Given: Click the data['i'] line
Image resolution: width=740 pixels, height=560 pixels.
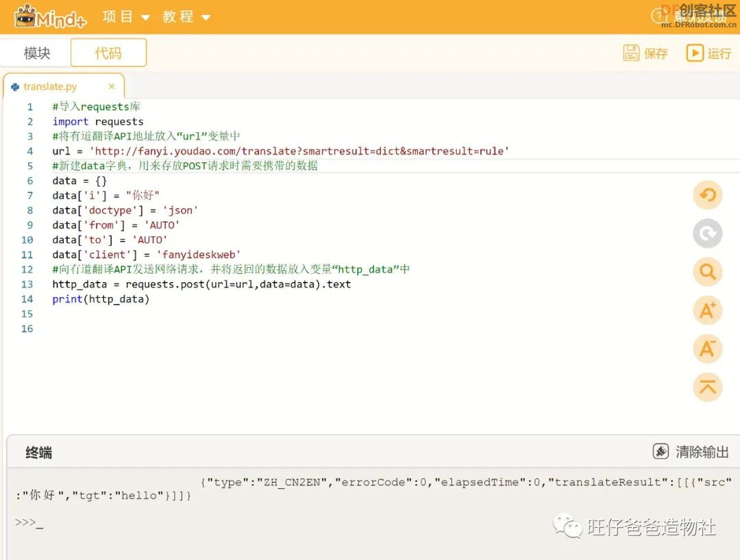Looking at the screenshot, I should [x=106, y=196].
